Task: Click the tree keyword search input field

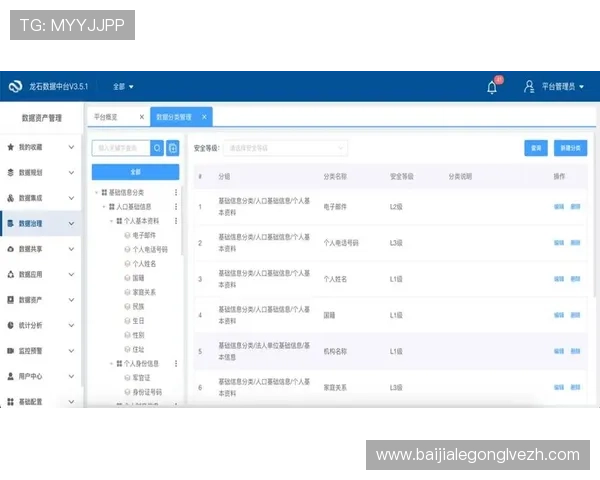Action: 120,148
